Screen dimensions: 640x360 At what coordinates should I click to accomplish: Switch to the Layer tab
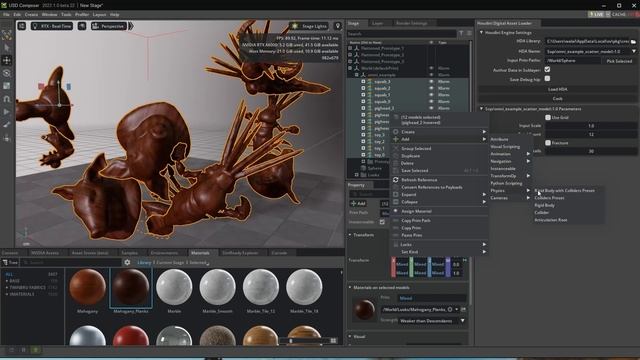click(x=378, y=23)
